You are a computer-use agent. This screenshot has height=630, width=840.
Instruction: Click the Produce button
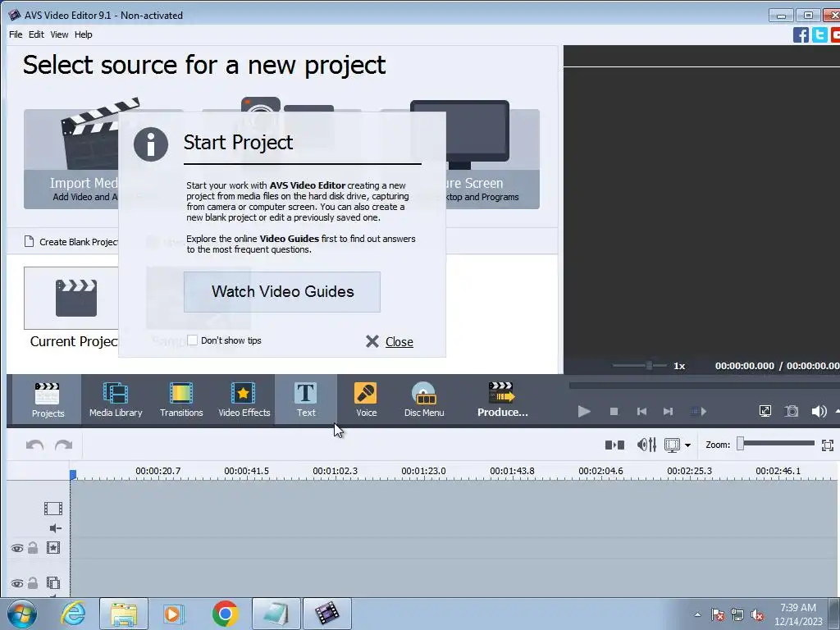point(502,399)
